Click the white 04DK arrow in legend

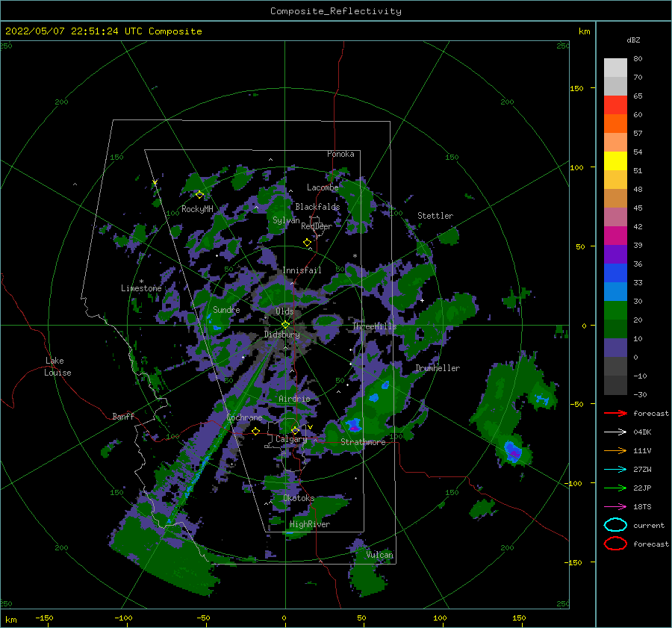615,432
